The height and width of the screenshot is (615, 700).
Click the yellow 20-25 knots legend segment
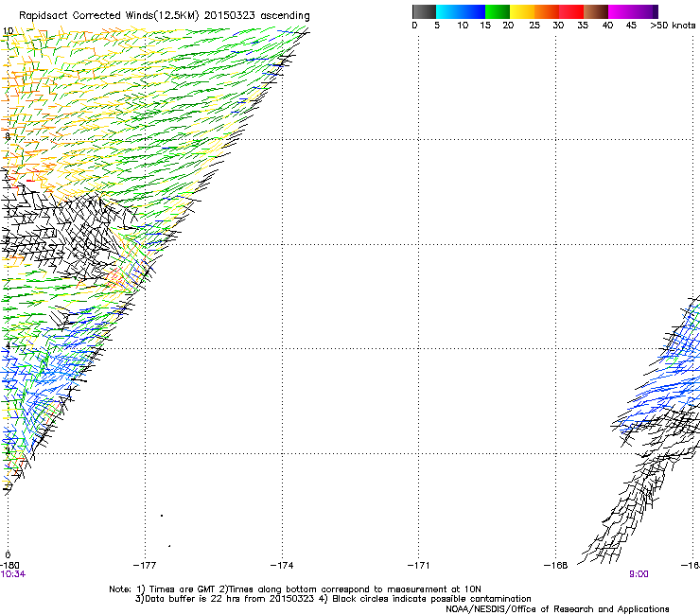pyautogui.click(x=522, y=11)
